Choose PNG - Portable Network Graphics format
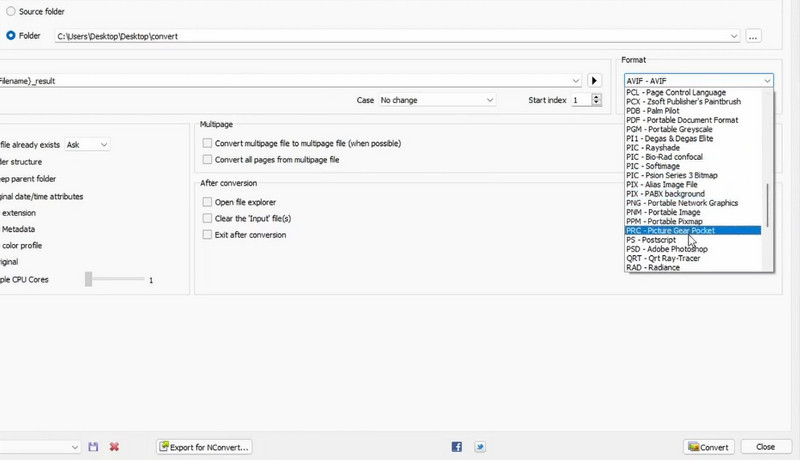The height and width of the screenshot is (460, 800). coord(693,203)
